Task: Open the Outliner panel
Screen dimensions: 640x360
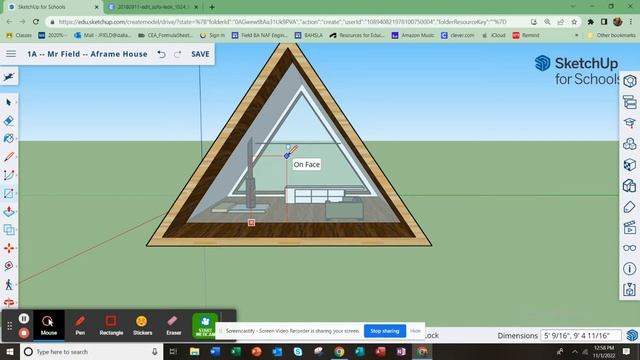Action: pyautogui.click(x=629, y=102)
